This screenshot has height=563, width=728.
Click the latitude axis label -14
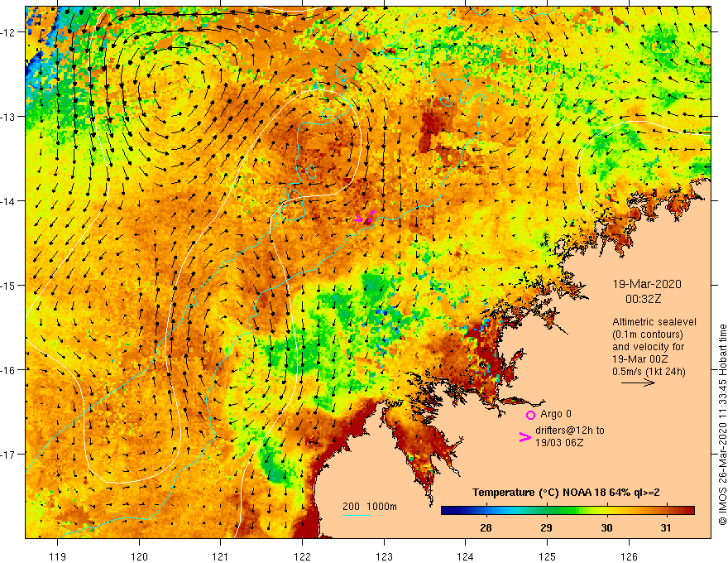(8, 201)
